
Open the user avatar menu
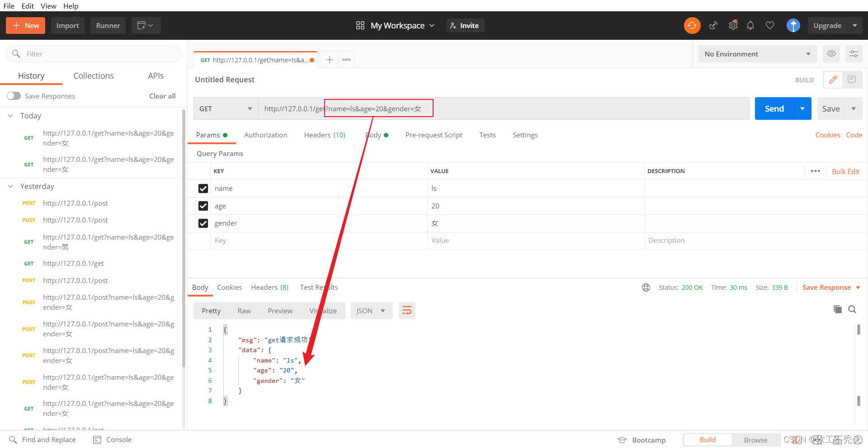(793, 25)
